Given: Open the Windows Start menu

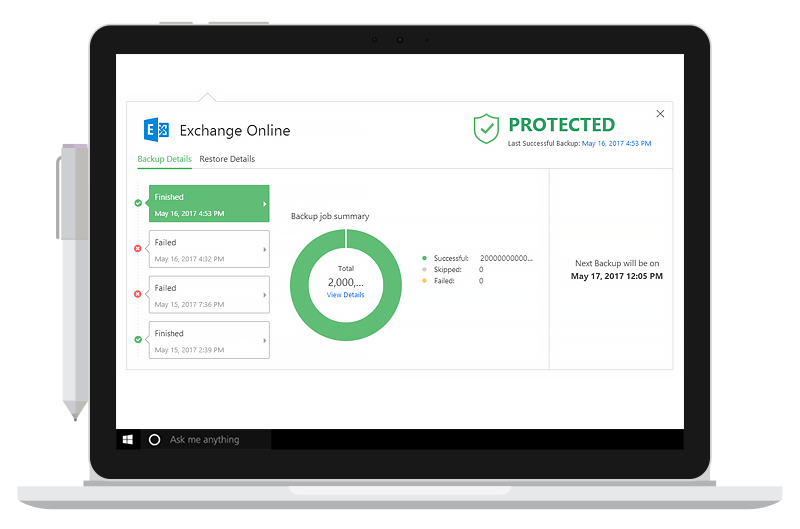Looking at the screenshot, I should coord(128,439).
